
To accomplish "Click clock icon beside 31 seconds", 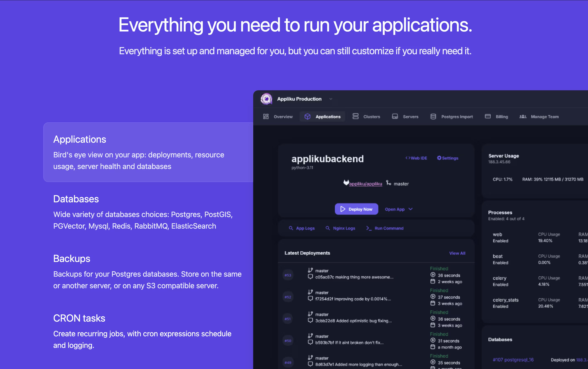I will (x=433, y=340).
